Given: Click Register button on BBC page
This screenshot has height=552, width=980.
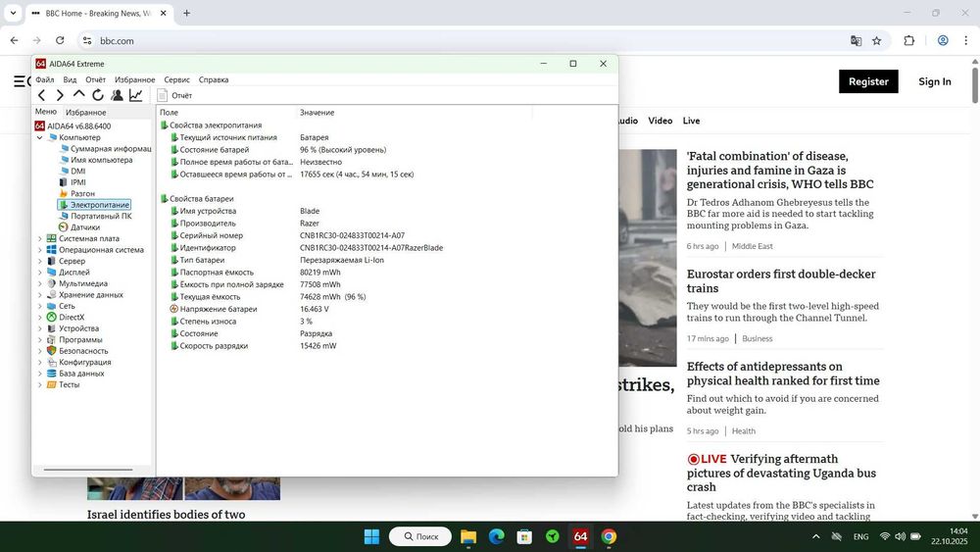Looking at the screenshot, I should click(868, 81).
